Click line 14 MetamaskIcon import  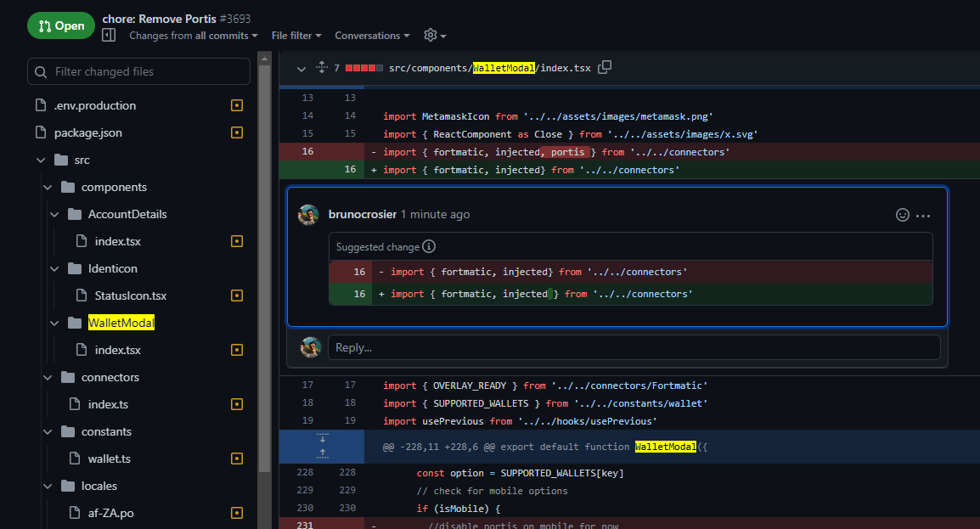click(x=548, y=116)
